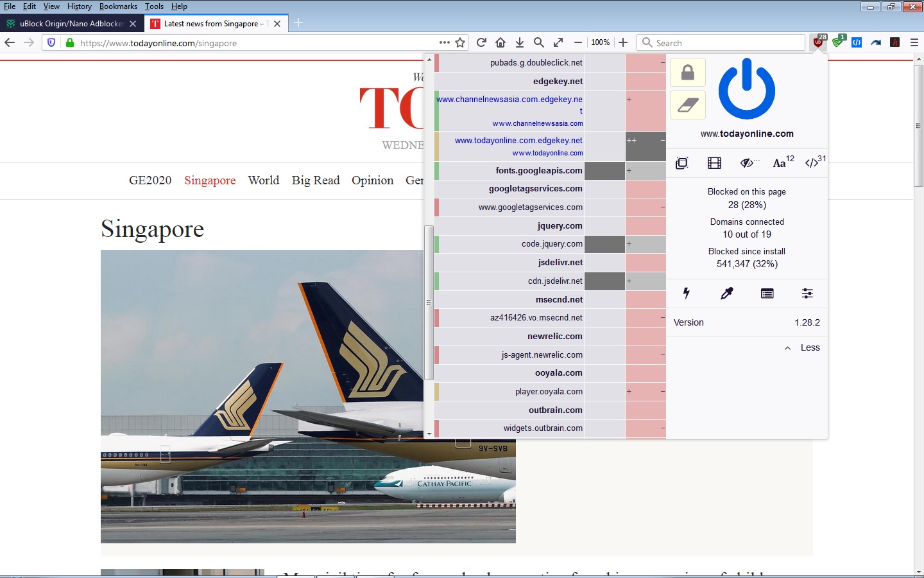This screenshot has width=924, height=578.
Task: Open the Bookmarks menu
Action: (118, 6)
